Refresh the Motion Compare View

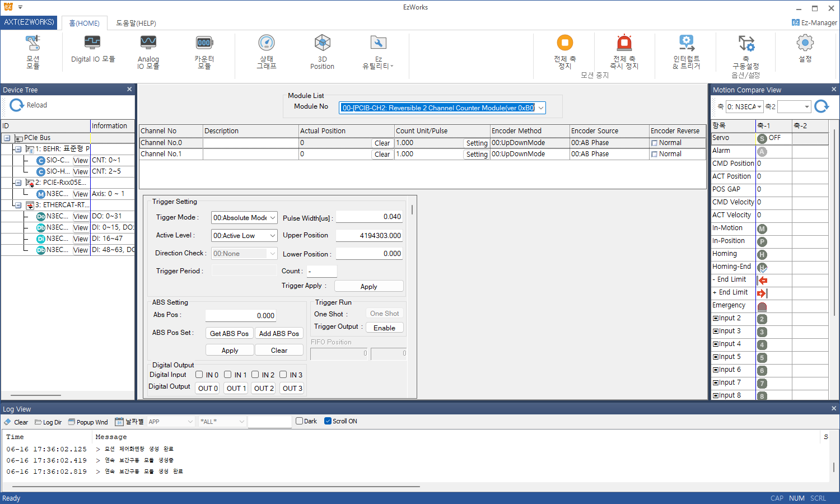(x=822, y=106)
